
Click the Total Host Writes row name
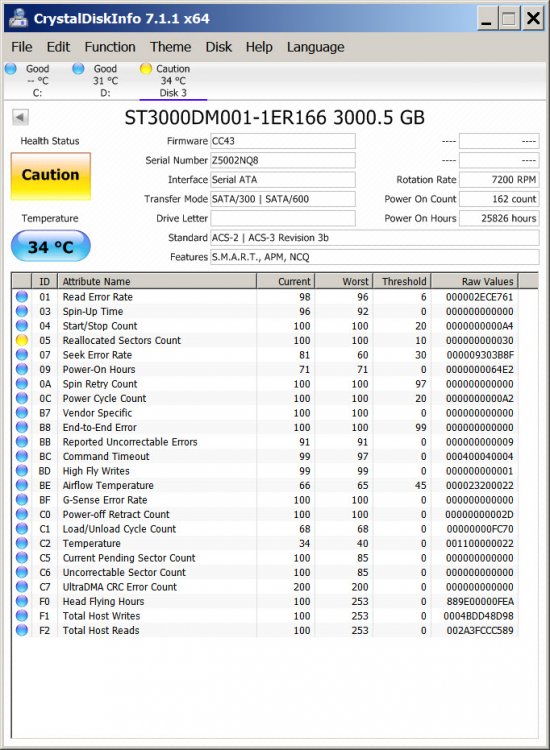(x=101, y=616)
